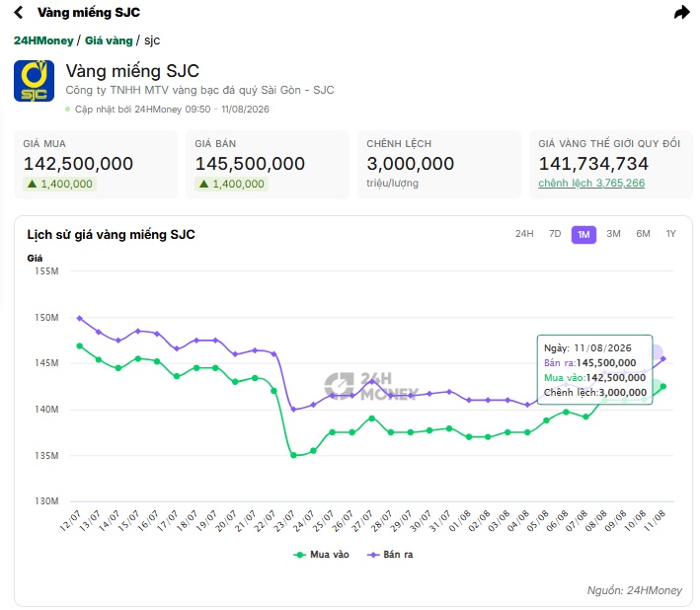Open 24HMoney breadcrumb link

(43, 40)
